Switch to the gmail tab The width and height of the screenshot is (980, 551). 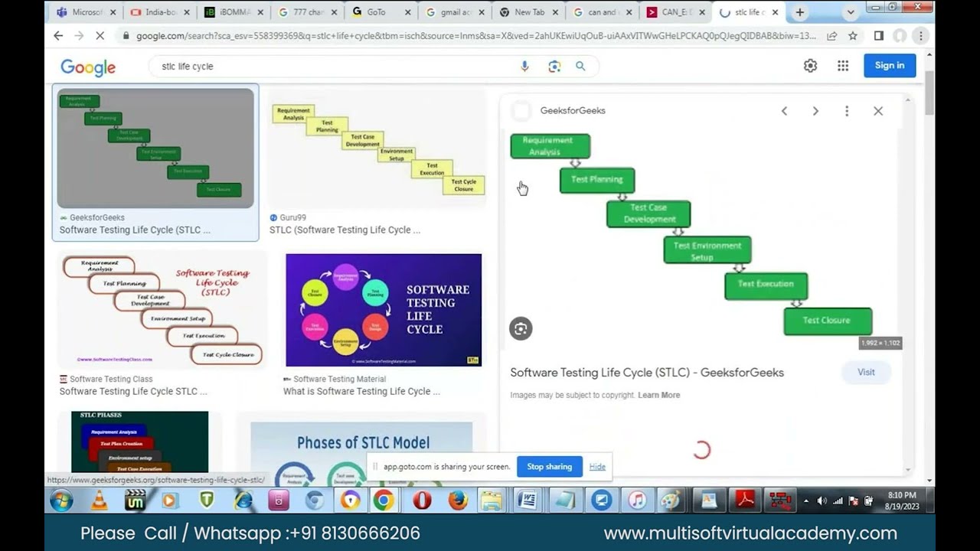[454, 12]
